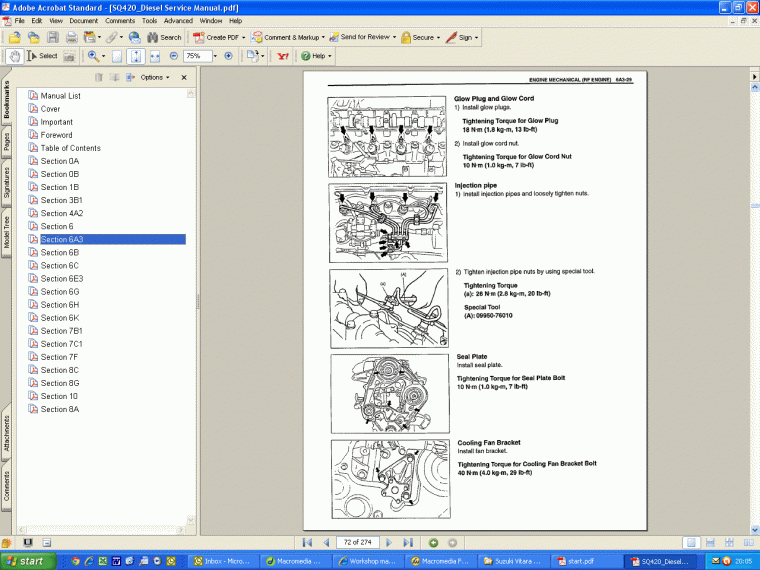Click the green previous view button
The height and width of the screenshot is (570, 760).
coord(434,542)
